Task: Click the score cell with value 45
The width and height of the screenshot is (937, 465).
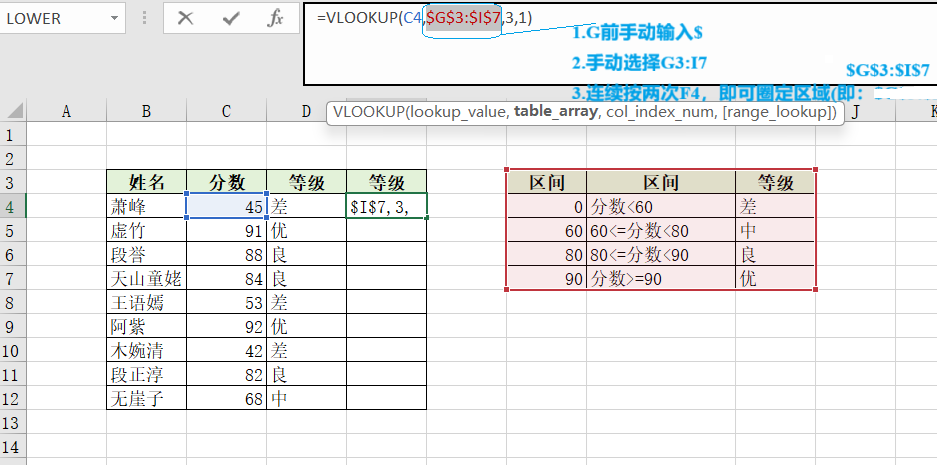Action: (226, 206)
